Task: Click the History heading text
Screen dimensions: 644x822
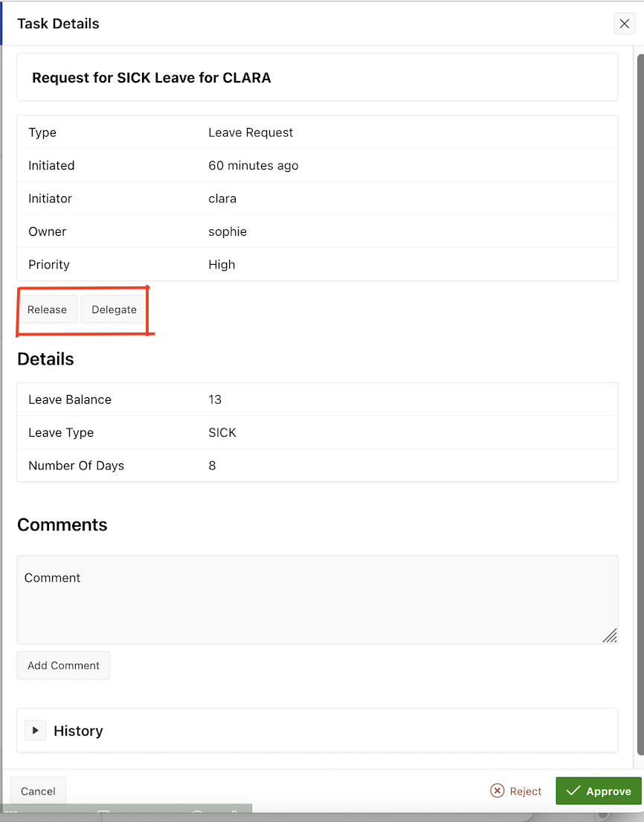Action: (78, 731)
